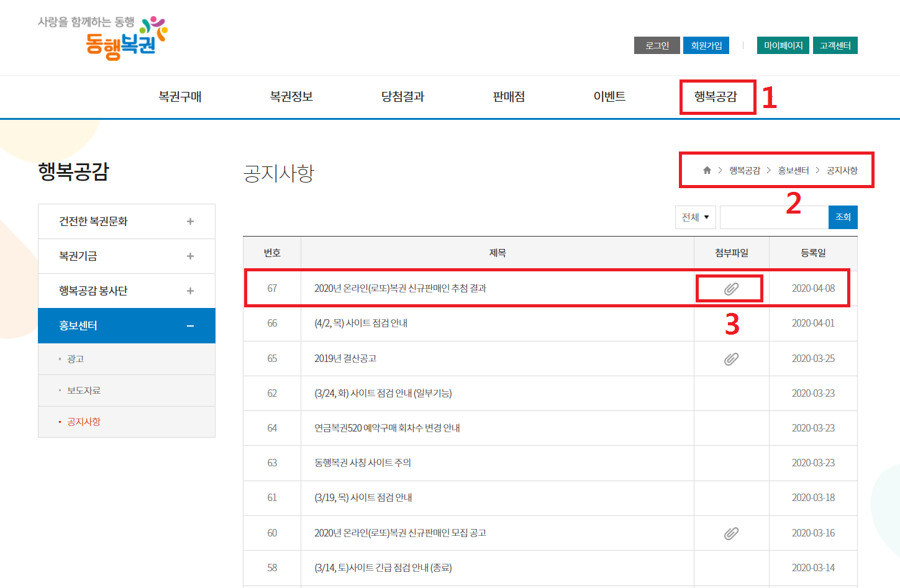This screenshot has width=900, height=588.
Task: Open notice 2019년 결산공고
Action: point(345,358)
